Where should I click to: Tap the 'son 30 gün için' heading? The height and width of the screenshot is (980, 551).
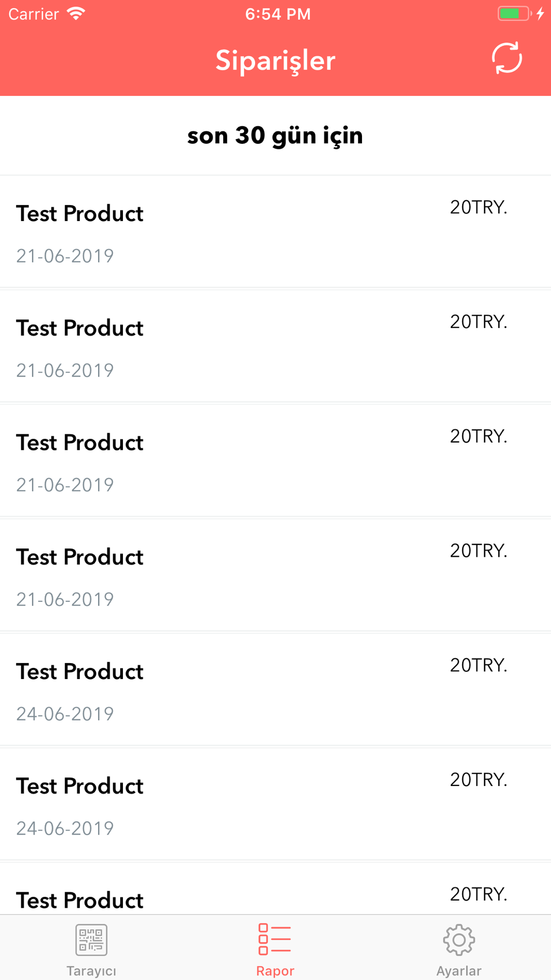(x=275, y=136)
